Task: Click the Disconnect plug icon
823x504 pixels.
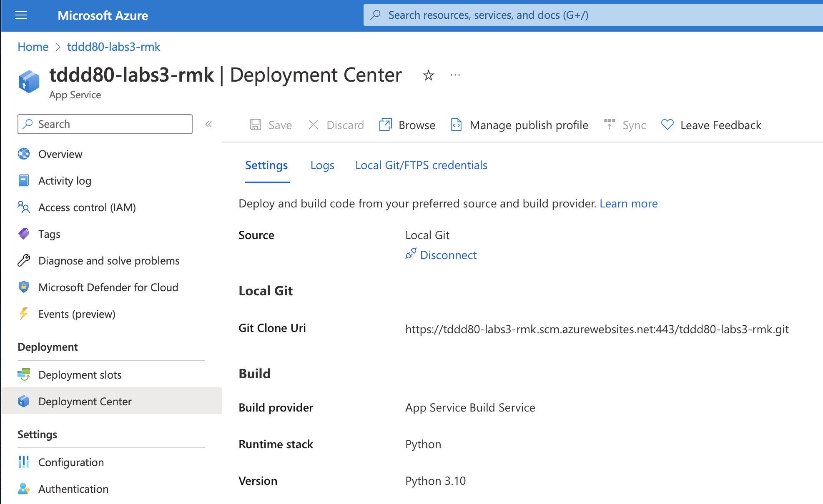Action: (x=411, y=254)
